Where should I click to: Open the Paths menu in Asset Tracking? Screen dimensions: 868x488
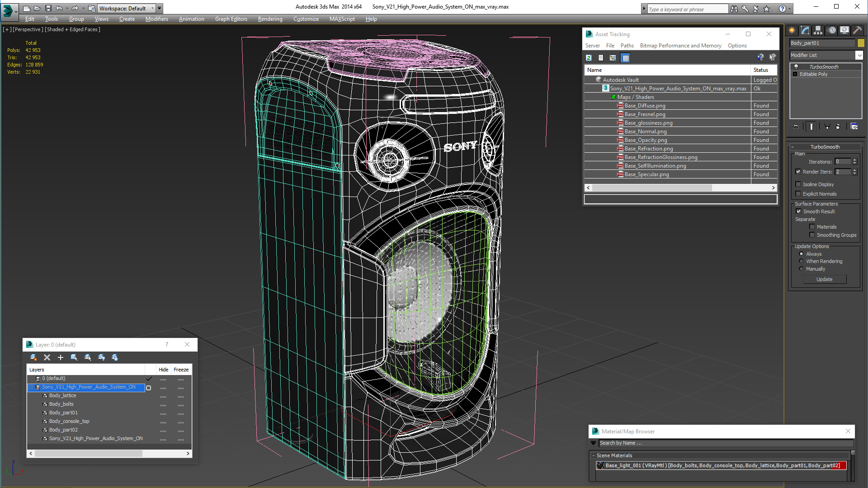(x=627, y=46)
